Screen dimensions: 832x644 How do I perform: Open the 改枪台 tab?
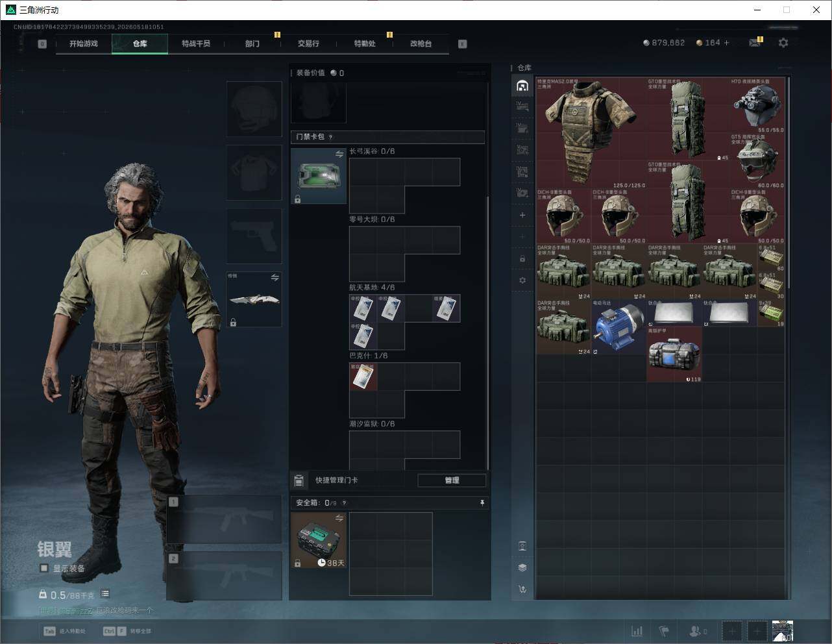[x=421, y=43]
